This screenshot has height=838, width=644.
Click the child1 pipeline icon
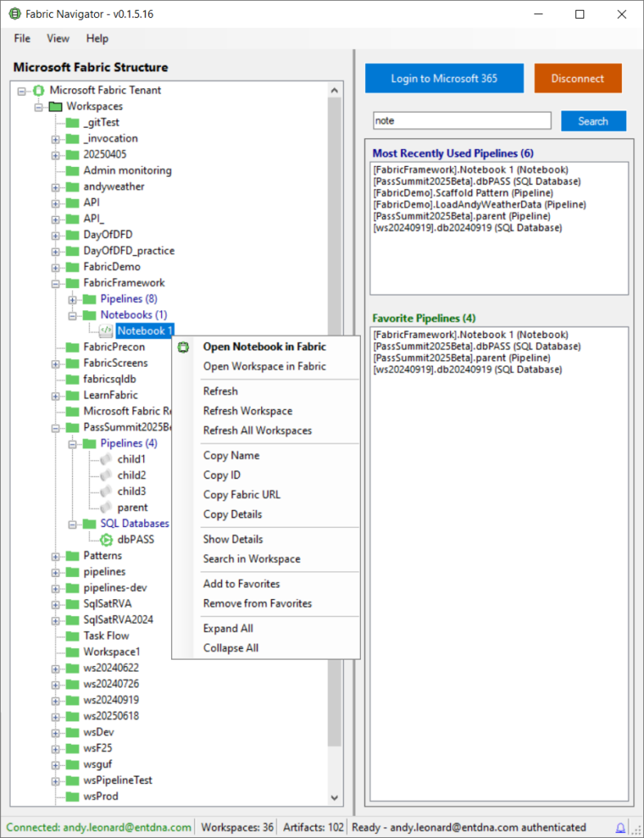[x=106, y=459]
